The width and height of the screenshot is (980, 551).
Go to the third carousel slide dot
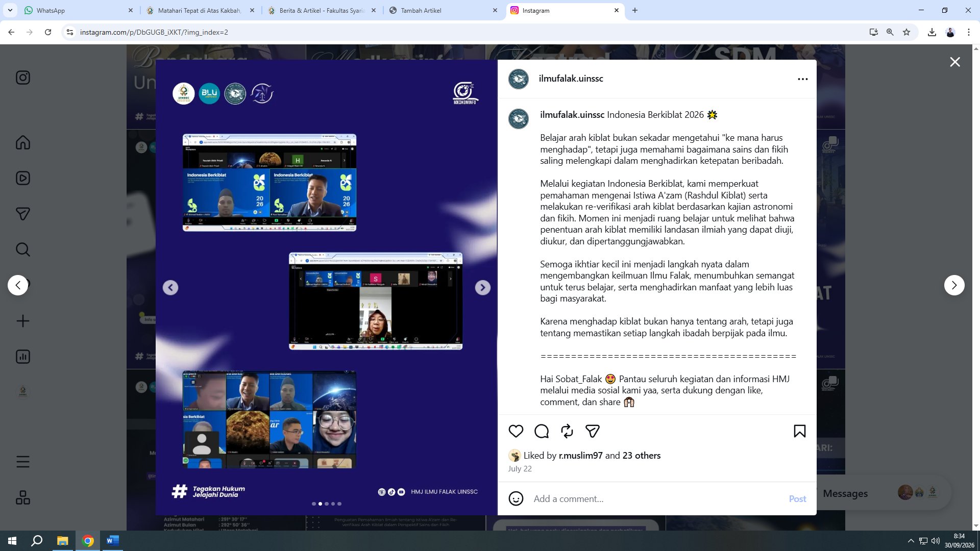coord(327,504)
